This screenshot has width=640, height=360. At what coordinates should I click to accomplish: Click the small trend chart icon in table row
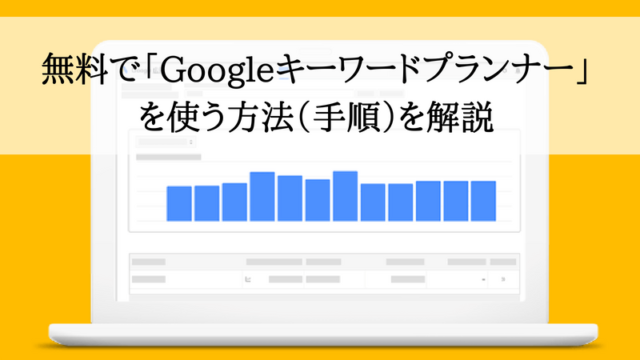tap(248, 280)
